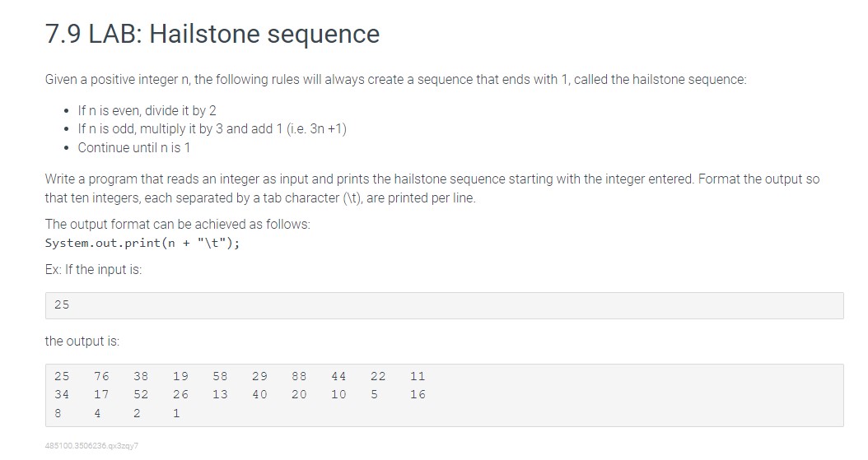Click the "Ex: If the input is:" text
The height and width of the screenshot is (460, 868).
tap(93, 269)
